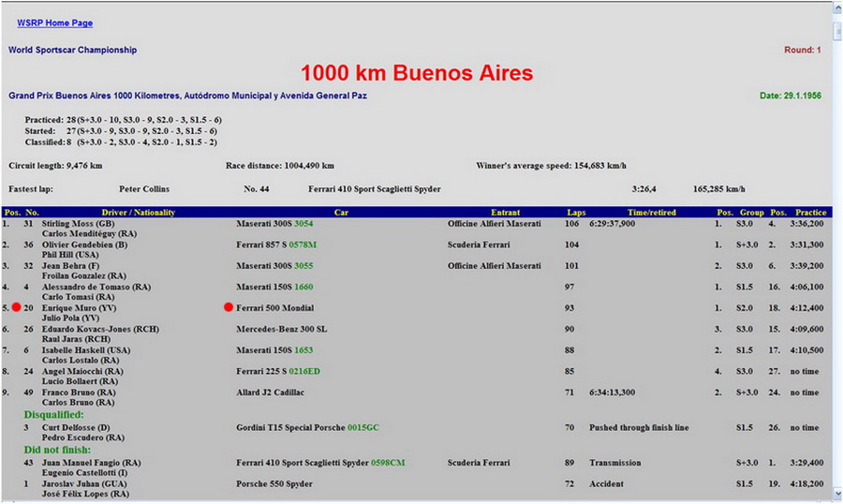Click the 'Date: 29.1.1956' text
The width and height of the screenshot is (843, 504).
(x=791, y=96)
